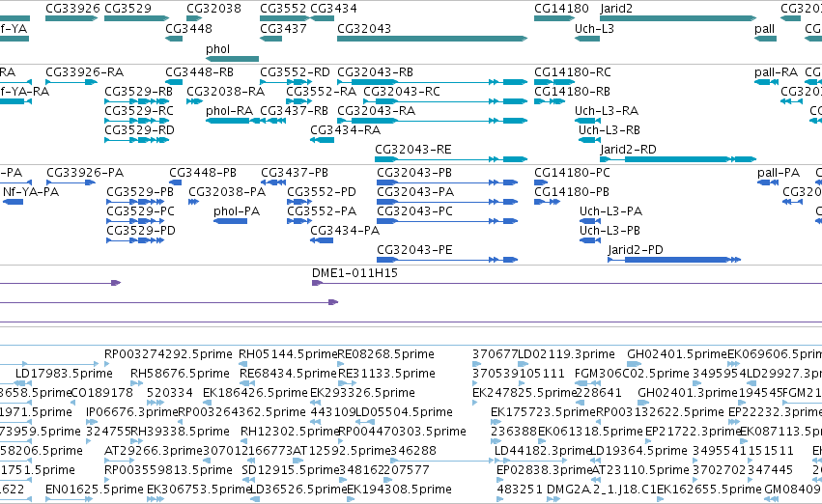
Task: Click EST FGM306C02.5prime label
Action: 632,374
